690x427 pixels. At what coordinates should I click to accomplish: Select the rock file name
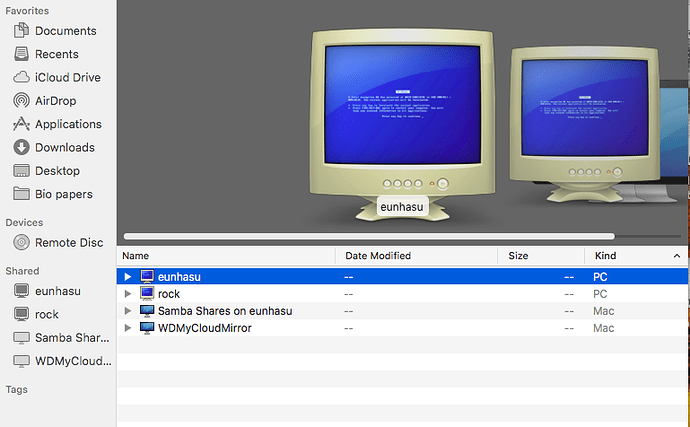169,294
